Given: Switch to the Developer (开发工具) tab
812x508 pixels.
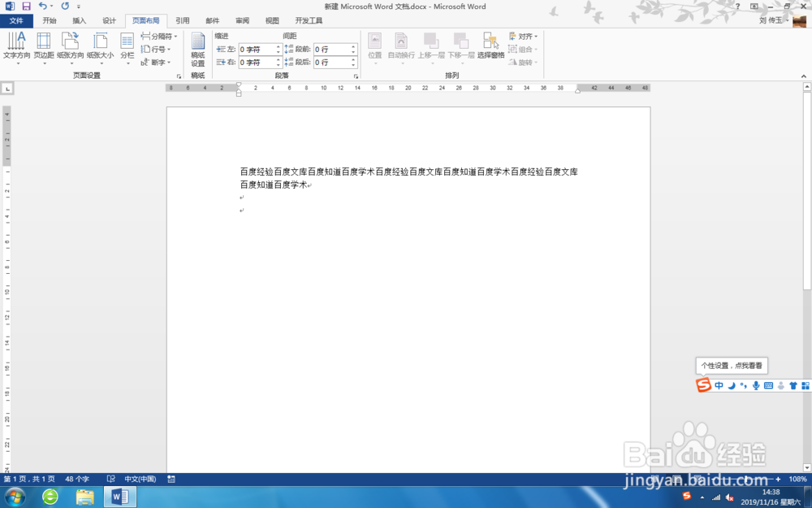Looking at the screenshot, I should 309,21.
